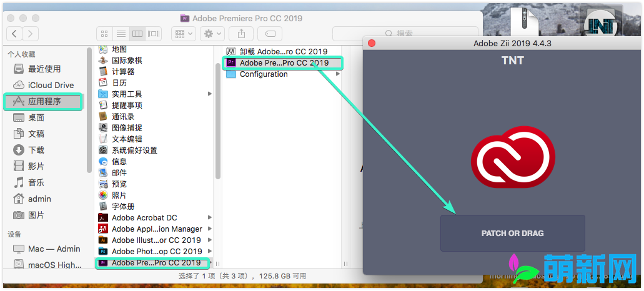The image size is (644, 291).
Task: Select 计算器 app icon
Action: 103,71
